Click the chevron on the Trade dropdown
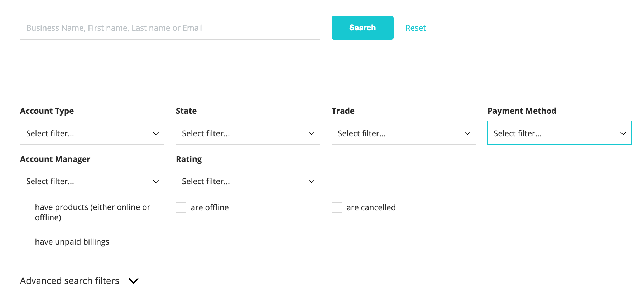The height and width of the screenshot is (294, 644). (x=467, y=133)
